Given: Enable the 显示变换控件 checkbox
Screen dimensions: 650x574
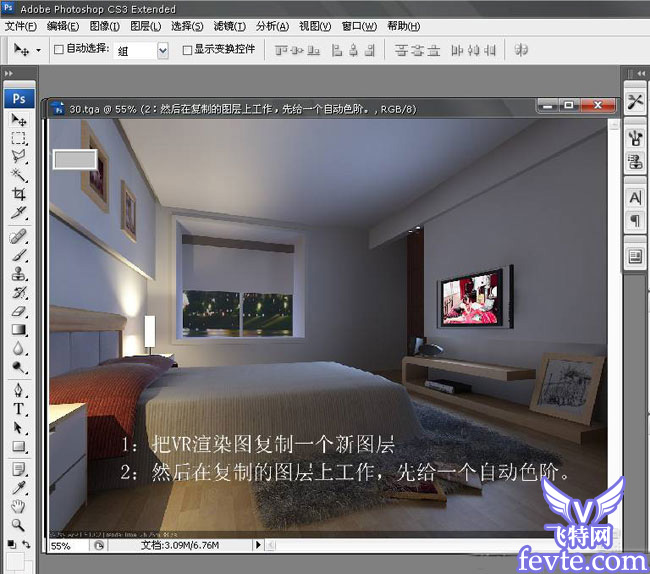Looking at the screenshot, I should (x=187, y=50).
